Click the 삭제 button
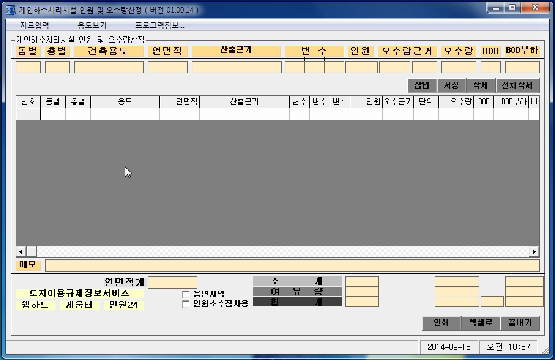The height and width of the screenshot is (360, 555). [x=480, y=85]
